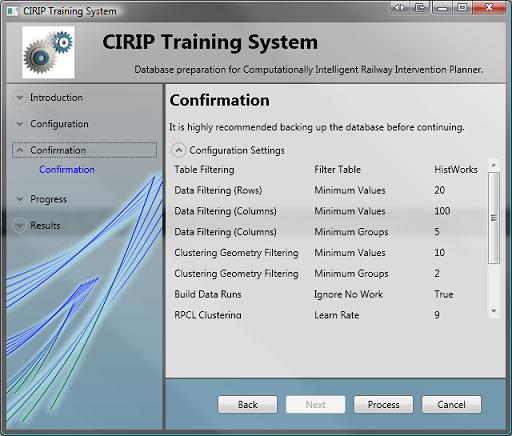This screenshot has height=436, width=512.
Task: Close the CIRIP Training System window
Action: (x=489, y=7)
